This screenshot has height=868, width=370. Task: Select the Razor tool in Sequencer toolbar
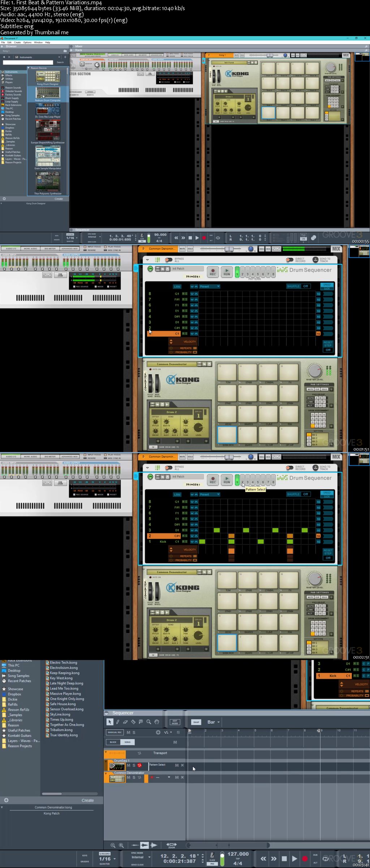[133, 722]
